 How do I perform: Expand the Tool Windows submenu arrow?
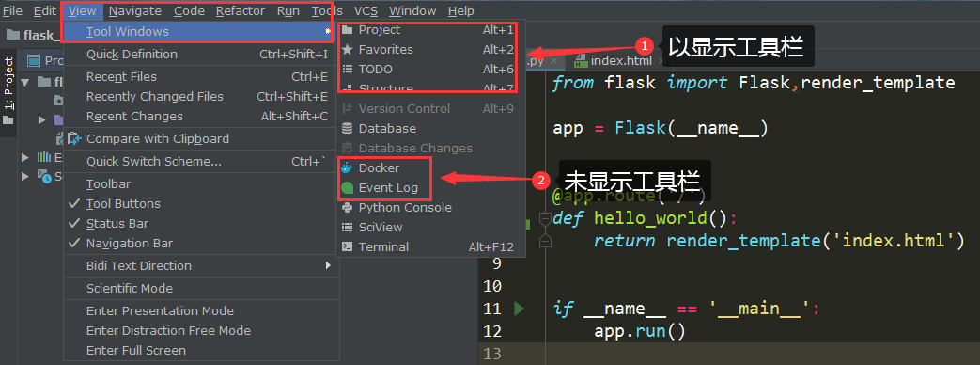[328, 31]
